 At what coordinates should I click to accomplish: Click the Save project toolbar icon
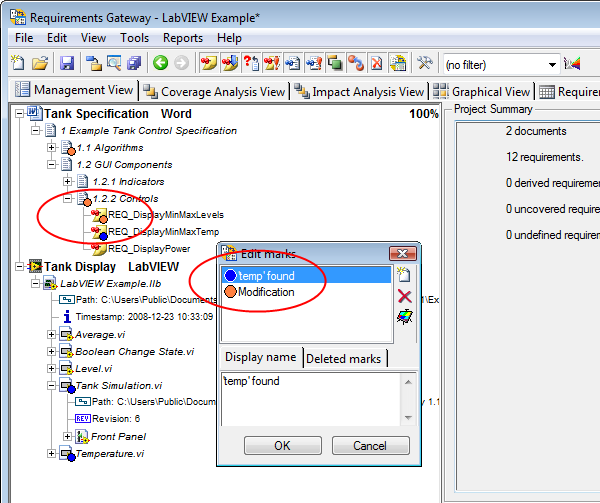click(x=67, y=63)
